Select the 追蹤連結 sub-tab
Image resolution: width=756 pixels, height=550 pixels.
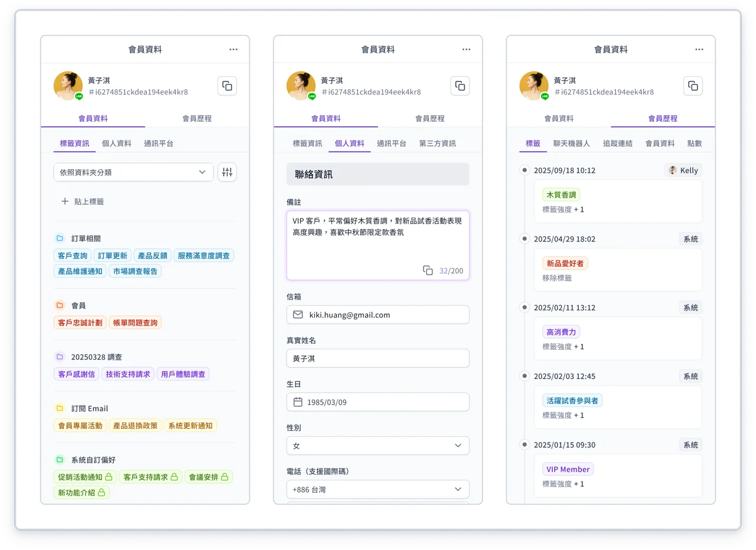click(x=618, y=143)
